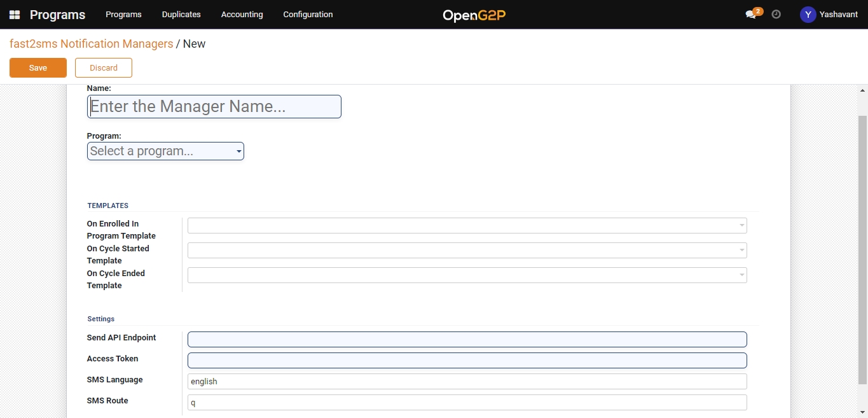The height and width of the screenshot is (418, 868).
Task: Open the apps grid menu icon
Action: pyautogui.click(x=15, y=15)
